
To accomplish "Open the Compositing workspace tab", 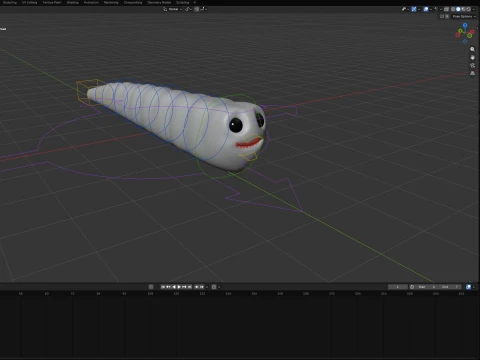I will (x=133, y=2).
